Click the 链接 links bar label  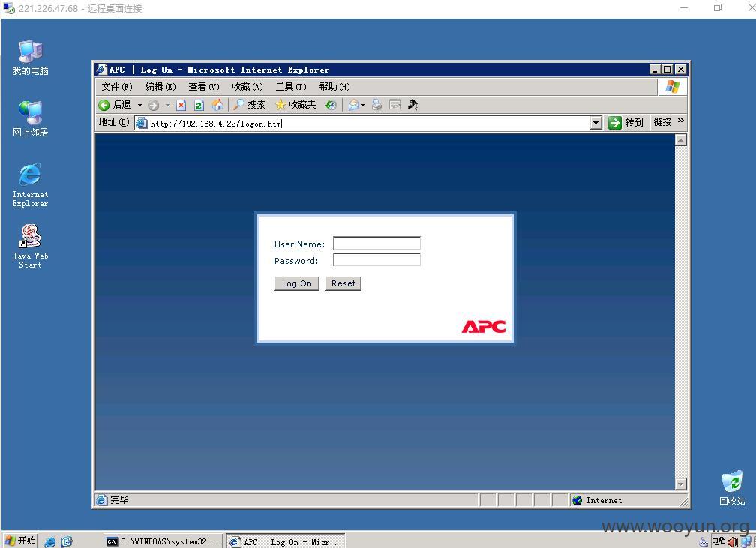tap(662, 122)
